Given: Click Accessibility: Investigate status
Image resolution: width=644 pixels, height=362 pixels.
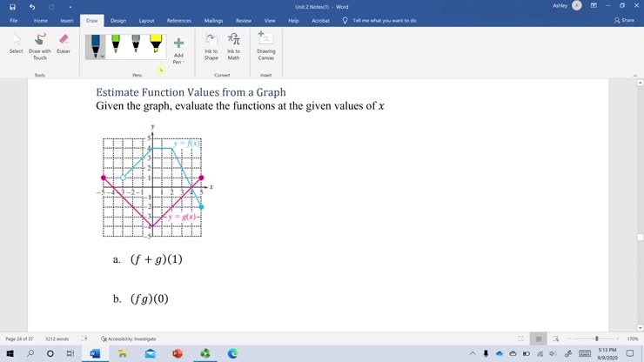Looking at the screenshot, I should tap(129, 339).
